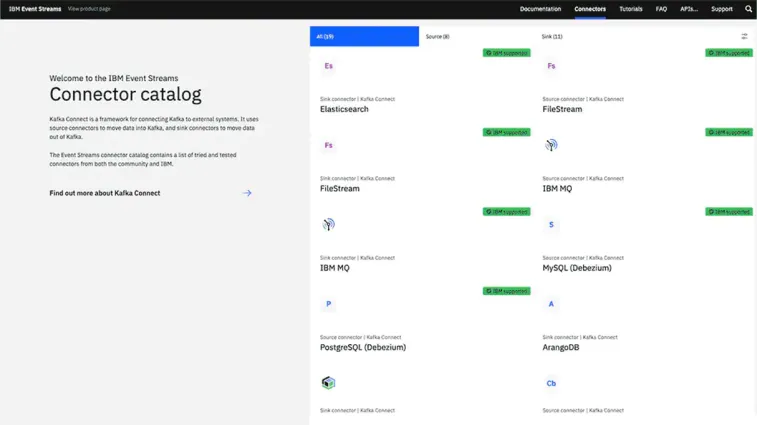Click the Welcome to the IBM Event Streams text
Image resolution: width=757 pixels, height=425 pixels.
(x=113, y=78)
